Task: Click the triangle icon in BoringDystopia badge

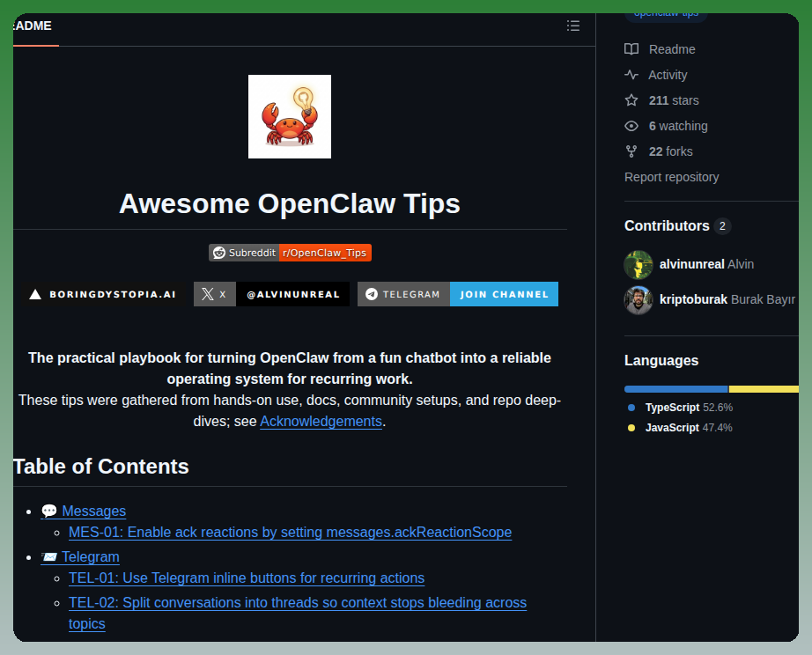Action: pyautogui.click(x=35, y=295)
